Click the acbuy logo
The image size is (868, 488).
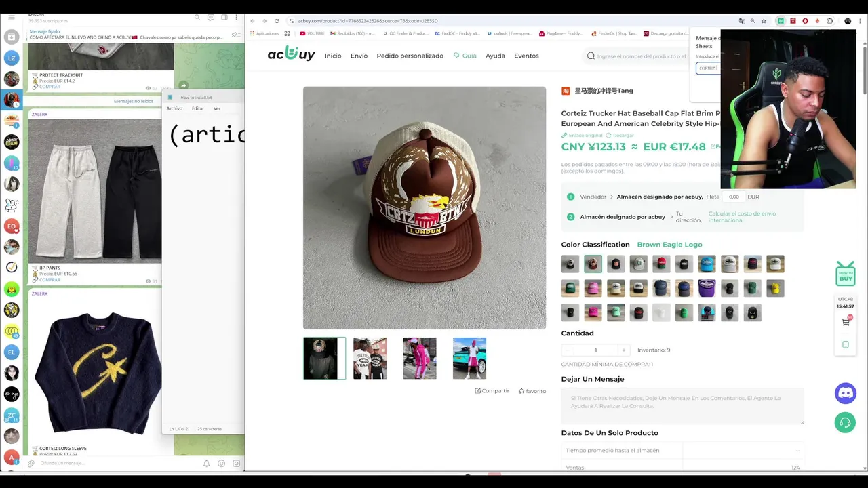291,54
